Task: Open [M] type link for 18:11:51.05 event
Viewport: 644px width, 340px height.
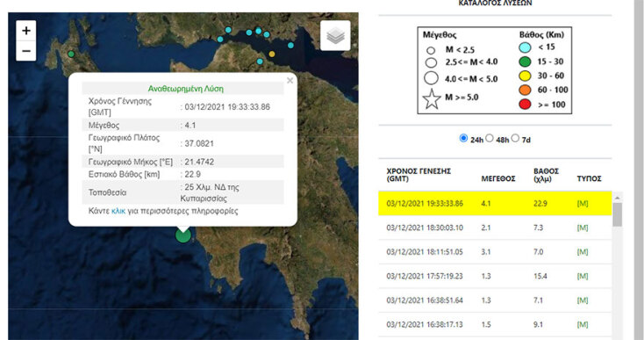Action: 583,251
